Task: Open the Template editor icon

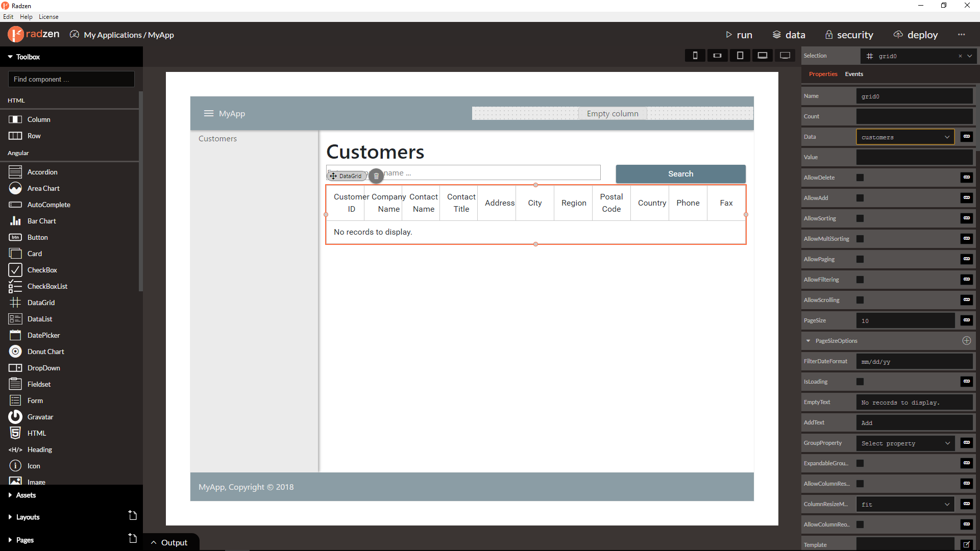Action: (x=966, y=544)
